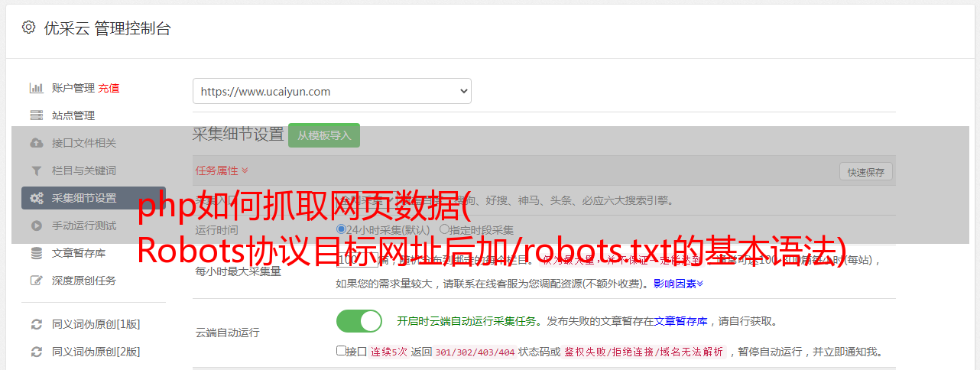
Task: Click the gear icon beside 优采云 管理控制台
Action: [x=28, y=28]
